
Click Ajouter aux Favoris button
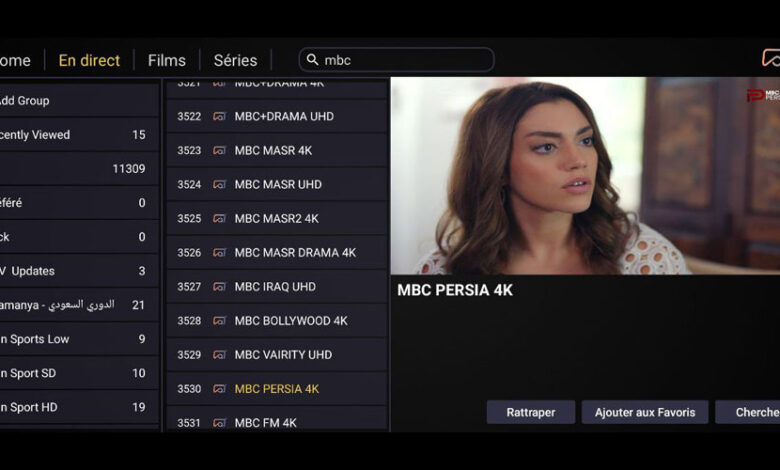pos(645,412)
